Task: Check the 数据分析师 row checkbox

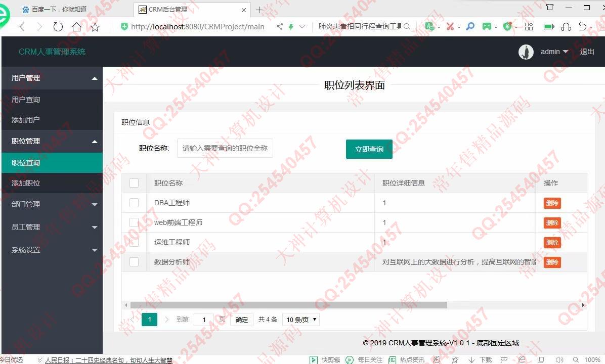Action: [x=134, y=262]
